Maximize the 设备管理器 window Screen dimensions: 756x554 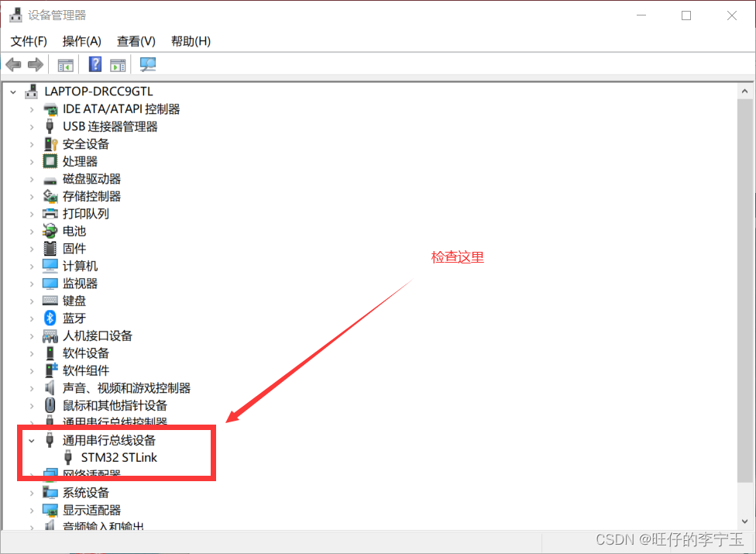pyautogui.click(x=686, y=15)
